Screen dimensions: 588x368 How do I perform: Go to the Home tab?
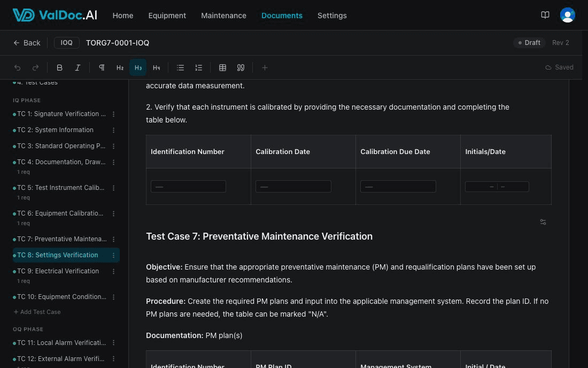122,16
